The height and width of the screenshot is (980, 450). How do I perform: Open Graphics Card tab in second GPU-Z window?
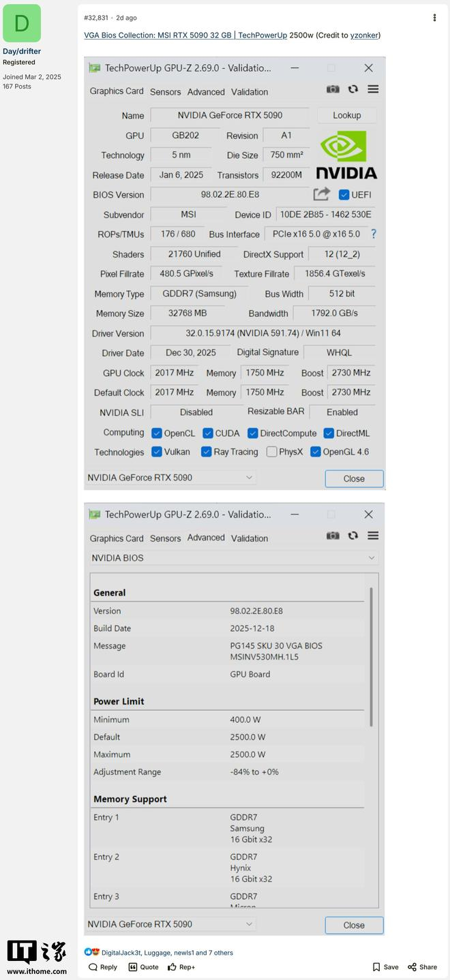[117, 538]
